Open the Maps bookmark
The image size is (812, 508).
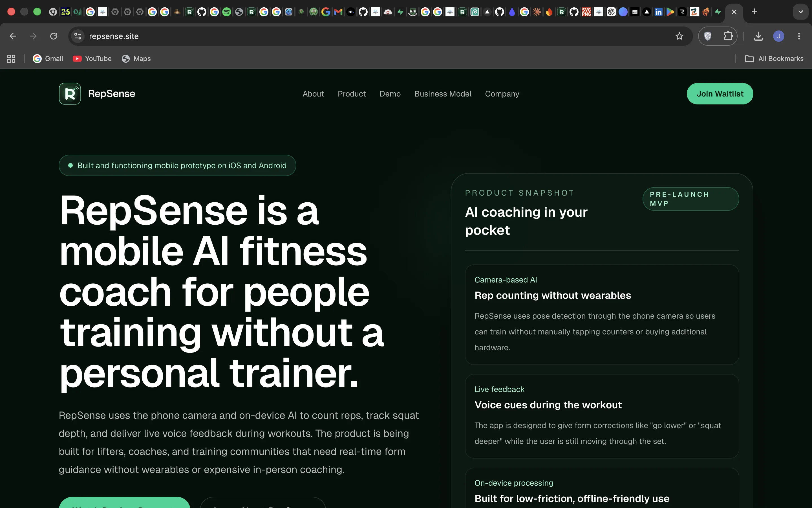coord(136,58)
